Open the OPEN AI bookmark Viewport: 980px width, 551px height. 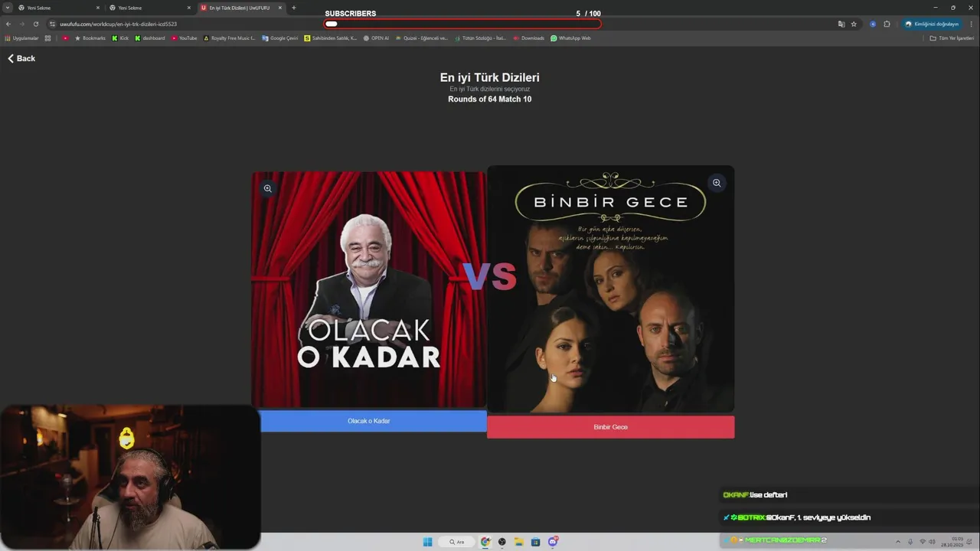pyautogui.click(x=376, y=38)
